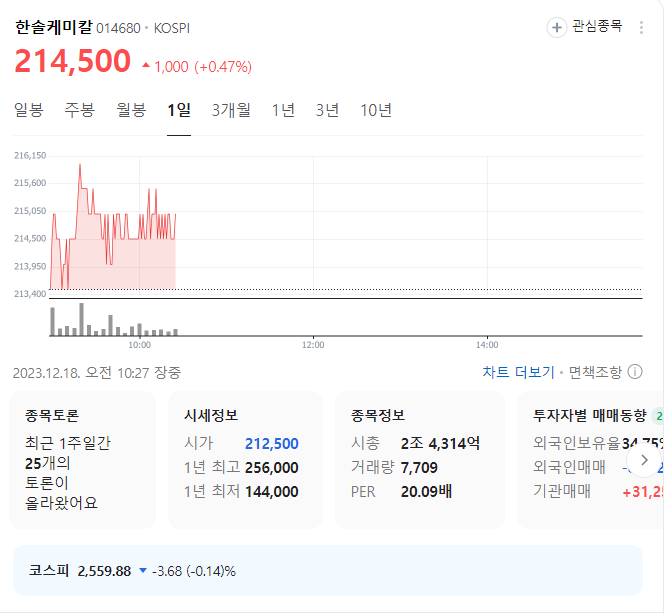Click the current price 214,500
The width and height of the screenshot is (664, 614).
tap(72, 61)
